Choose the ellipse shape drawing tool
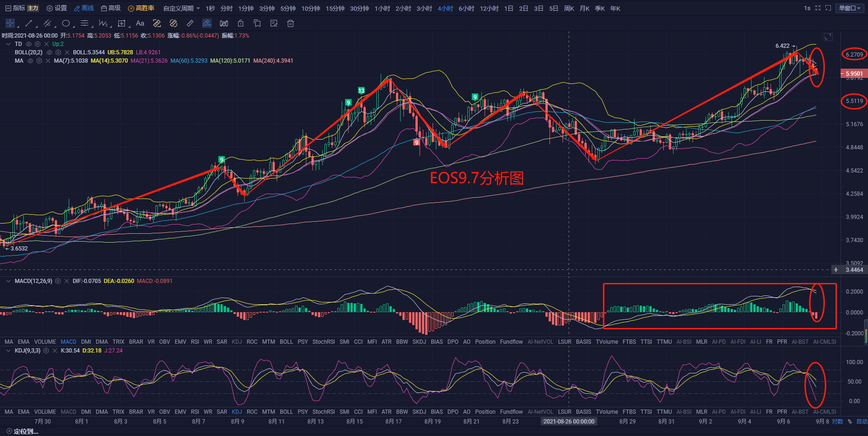 tap(66, 23)
